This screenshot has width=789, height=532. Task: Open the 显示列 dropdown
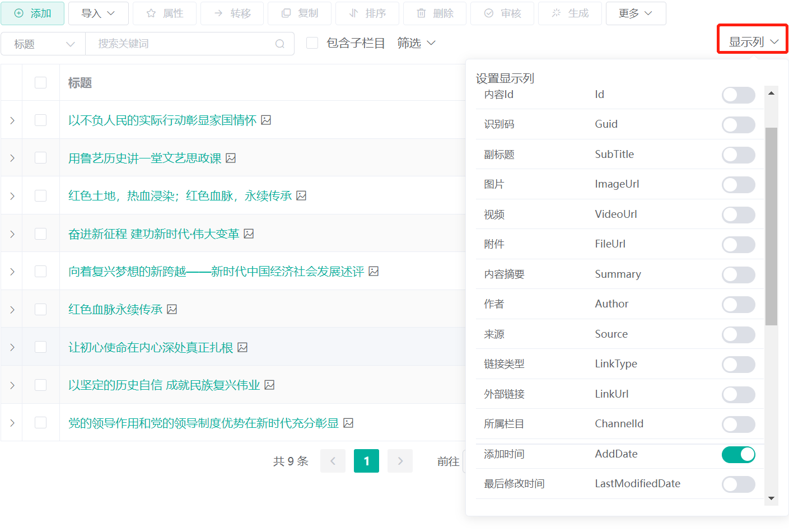753,41
